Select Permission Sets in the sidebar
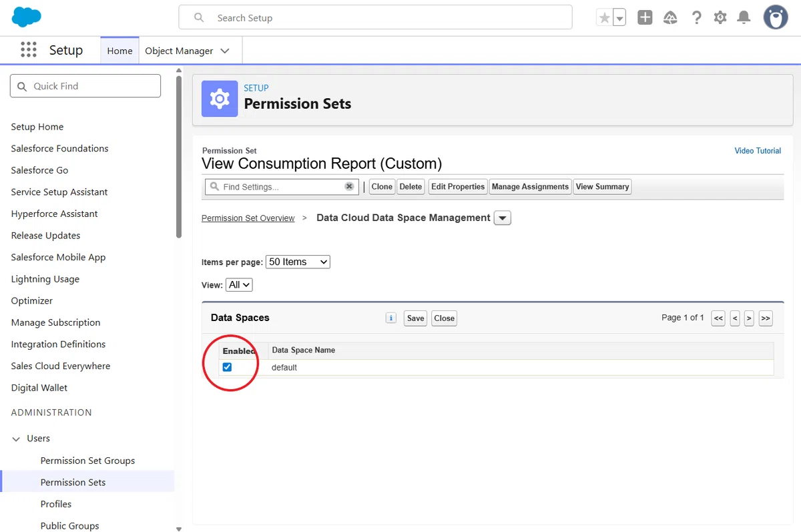Image resolution: width=801 pixels, height=532 pixels. pos(73,482)
